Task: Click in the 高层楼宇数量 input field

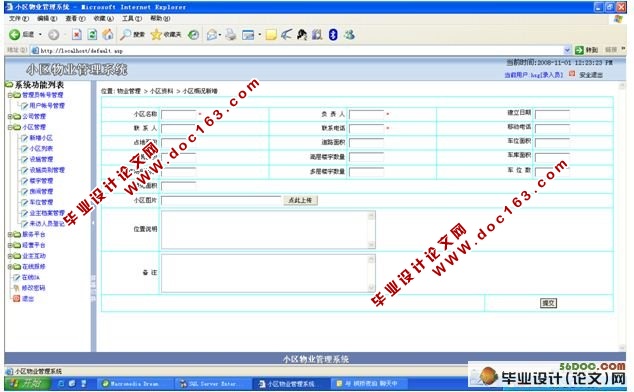Action: [366, 157]
